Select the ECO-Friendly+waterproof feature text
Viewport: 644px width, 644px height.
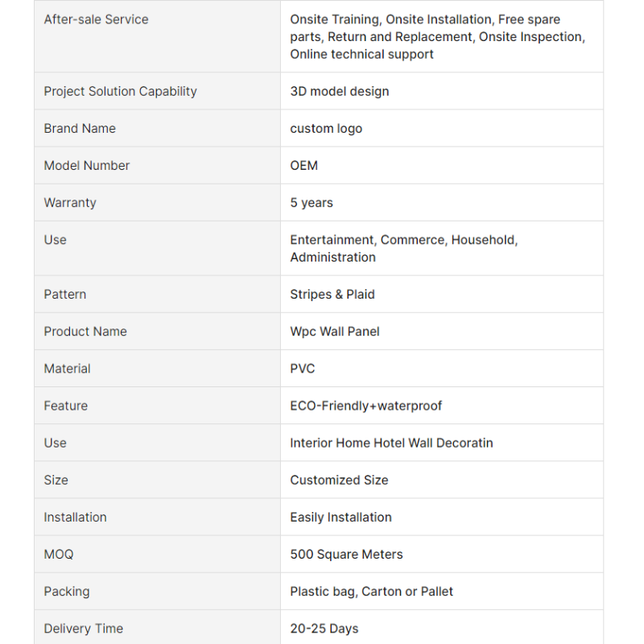pos(366,405)
